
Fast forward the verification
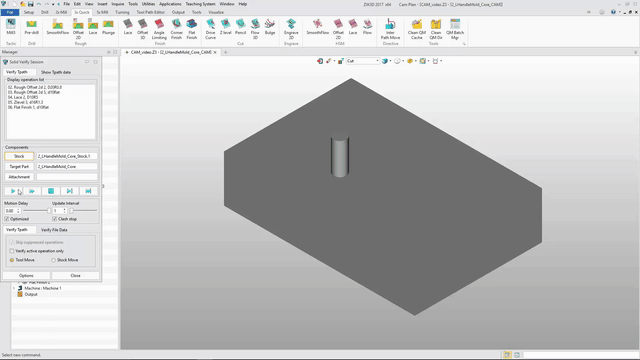pyautogui.click(x=32, y=191)
